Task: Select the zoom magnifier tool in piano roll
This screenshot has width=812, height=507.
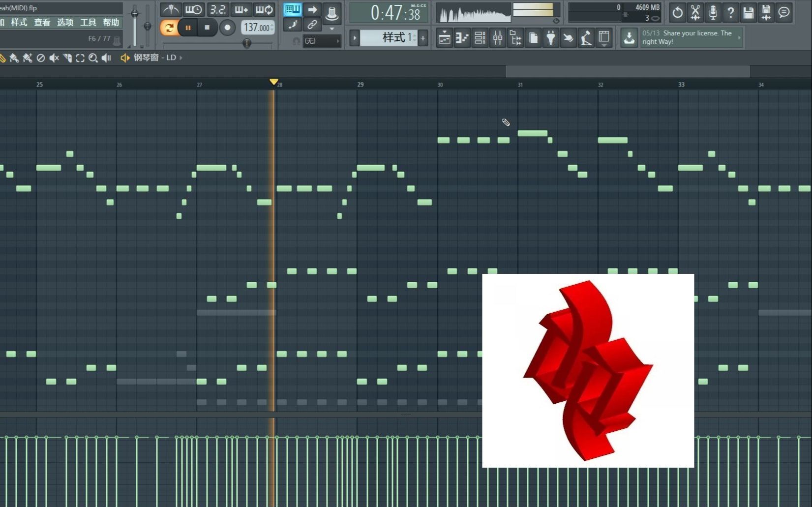Action: 93,58
